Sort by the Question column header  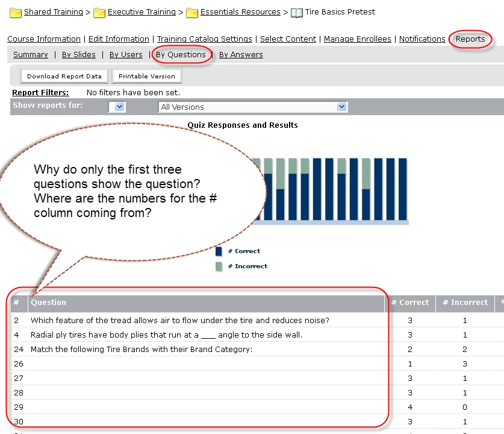[49, 303]
